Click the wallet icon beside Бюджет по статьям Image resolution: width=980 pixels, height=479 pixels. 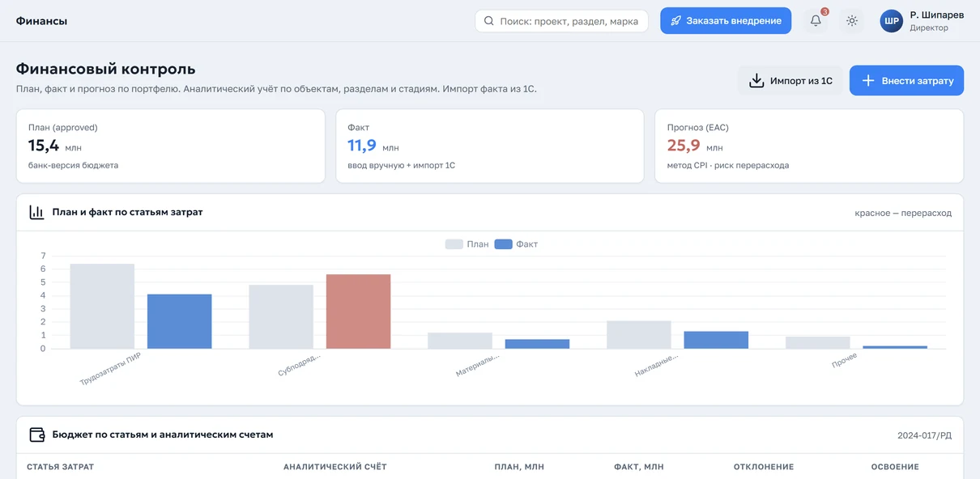tap(36, 434)
